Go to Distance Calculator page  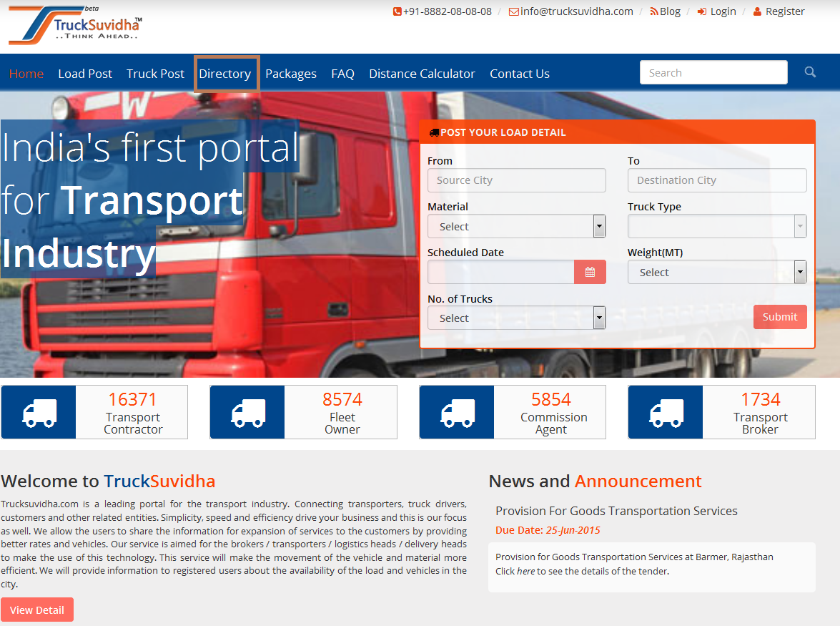pyautogui.click(x=422, y=74)
